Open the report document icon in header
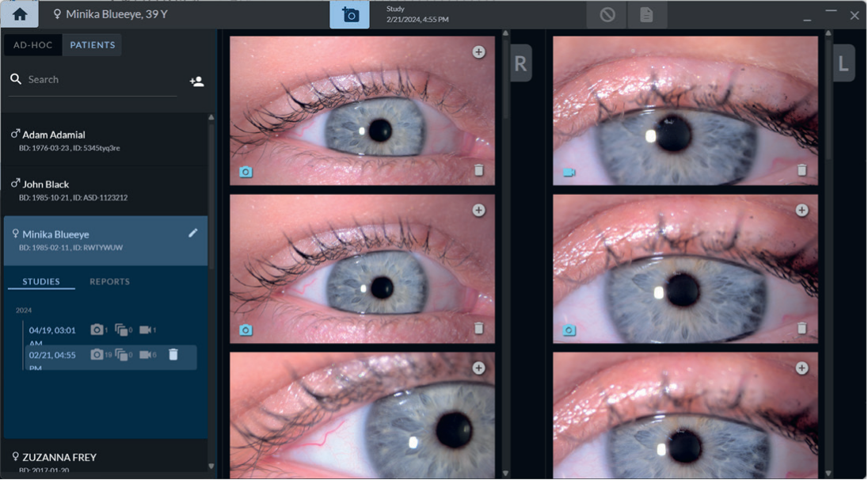Screen dimensions: 868x480 click(x=646, y=14)
